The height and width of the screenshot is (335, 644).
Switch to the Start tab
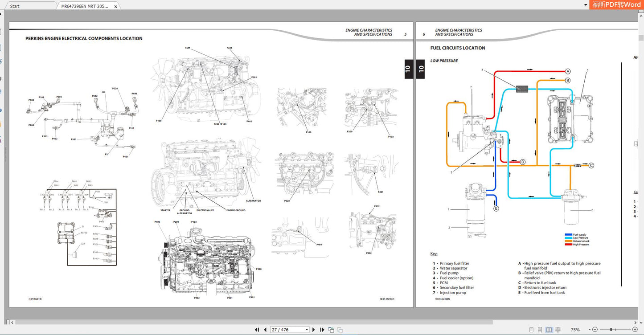(14, 6)
